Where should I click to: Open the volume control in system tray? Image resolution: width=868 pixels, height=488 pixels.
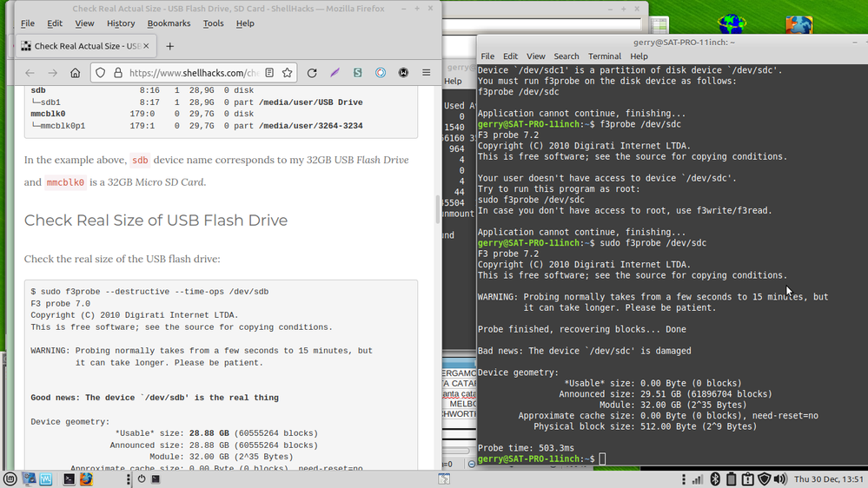pos(780,478)
